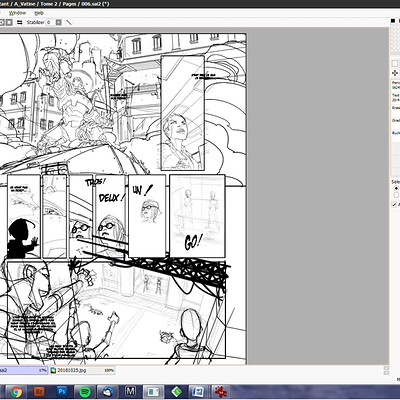Screen dimensions: 400x400
Task: Switch to the .sai2 document tab
Action: point(24,370)
